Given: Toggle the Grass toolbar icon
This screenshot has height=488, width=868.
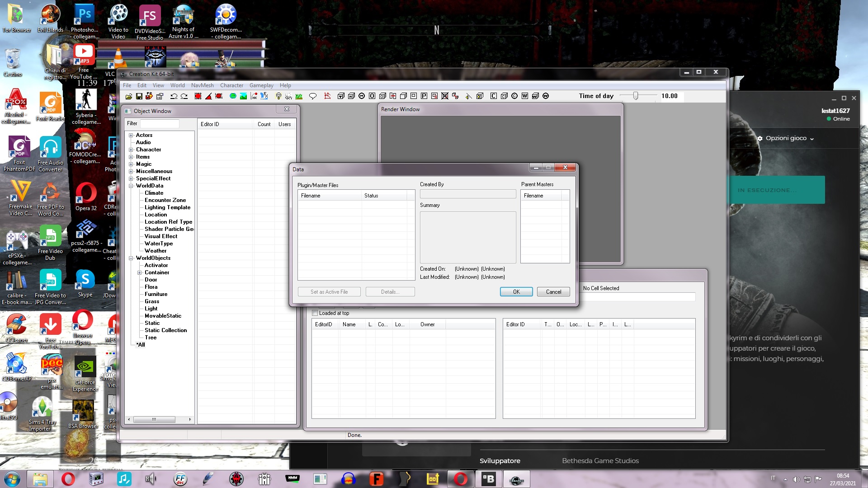Looking at the screenshot, I should pos(299,96).
